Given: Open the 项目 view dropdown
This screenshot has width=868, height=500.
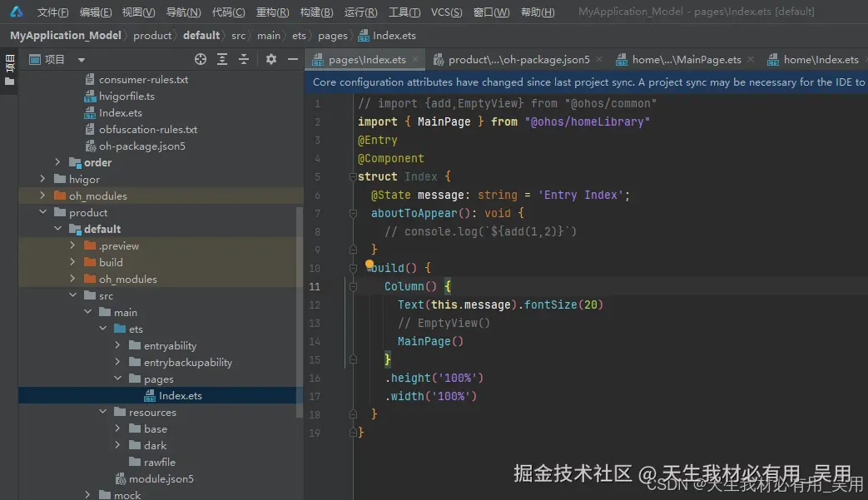Looking at the screenshot, I should [82, 60].
